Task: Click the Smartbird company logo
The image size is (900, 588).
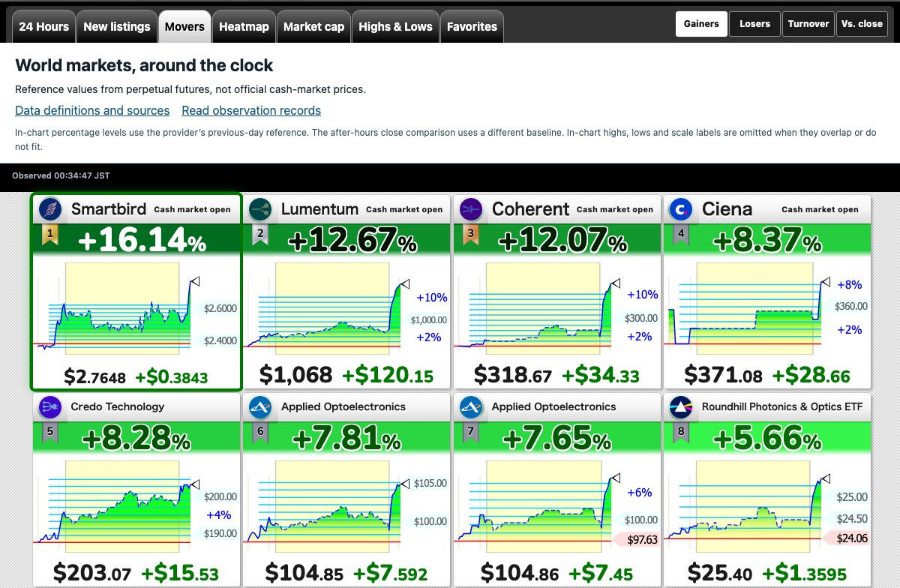Action: point(51,209)
